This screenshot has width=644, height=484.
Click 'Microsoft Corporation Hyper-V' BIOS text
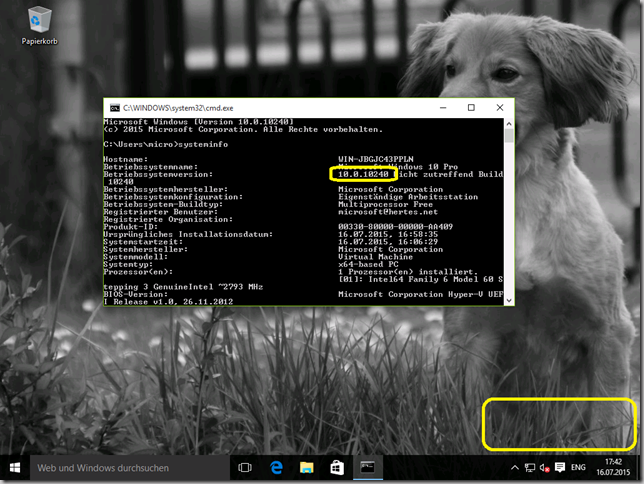(x=410, y=294)
